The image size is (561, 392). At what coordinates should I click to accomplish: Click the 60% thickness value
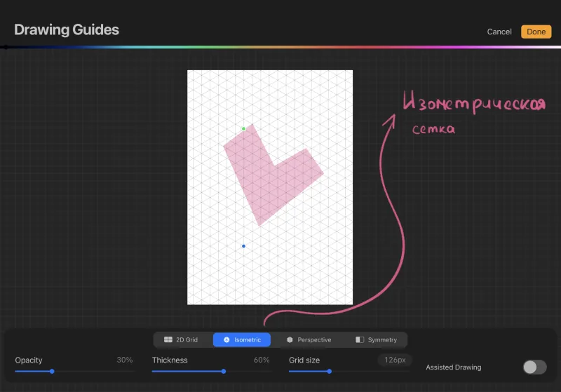pos(262,360)
